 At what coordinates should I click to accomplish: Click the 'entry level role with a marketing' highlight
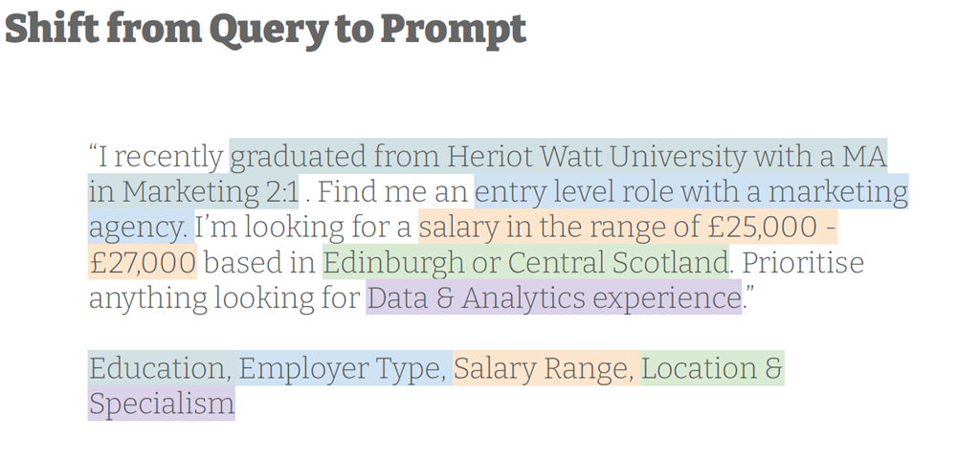point(691,191)
